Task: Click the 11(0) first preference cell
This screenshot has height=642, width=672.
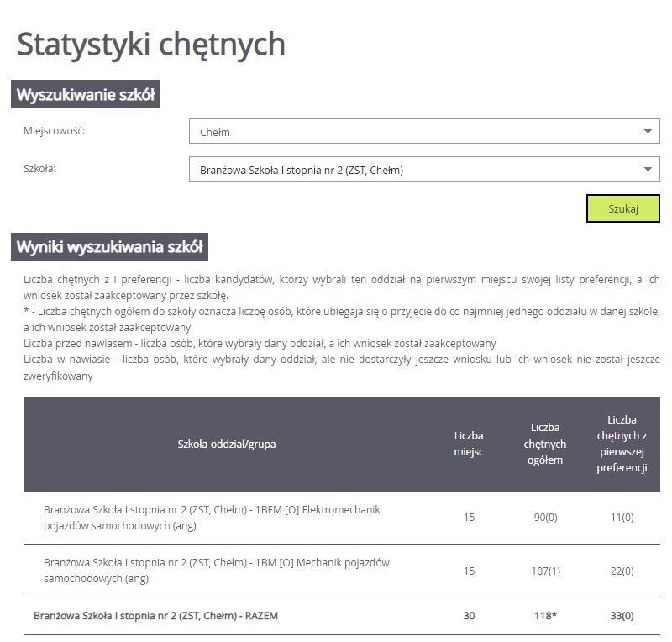Action: click(622, 518)
